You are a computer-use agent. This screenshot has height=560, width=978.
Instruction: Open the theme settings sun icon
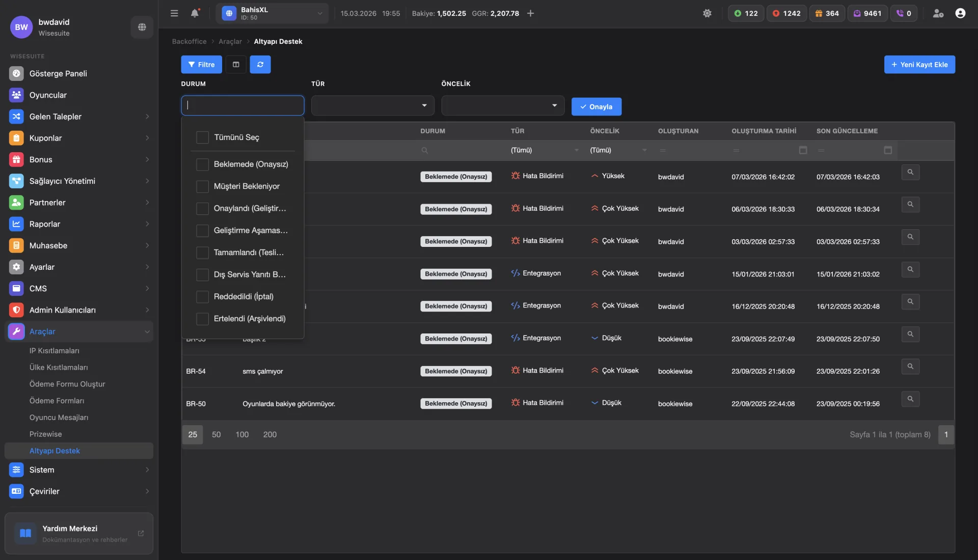coord(707,13)
